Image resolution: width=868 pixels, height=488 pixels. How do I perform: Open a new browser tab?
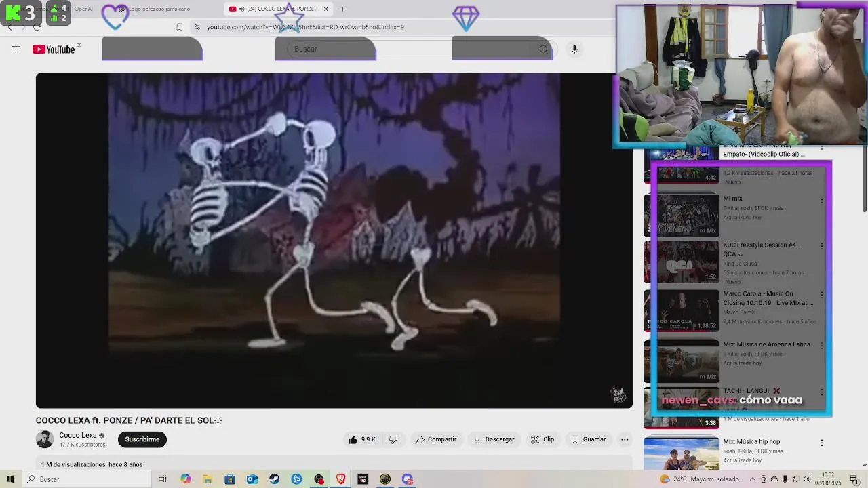tap(342, 9)
